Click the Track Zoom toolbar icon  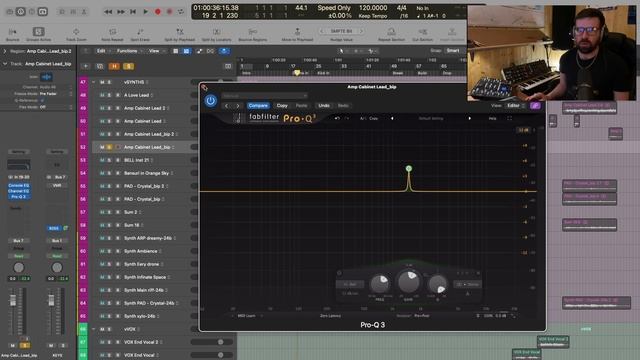pos(76,33)
